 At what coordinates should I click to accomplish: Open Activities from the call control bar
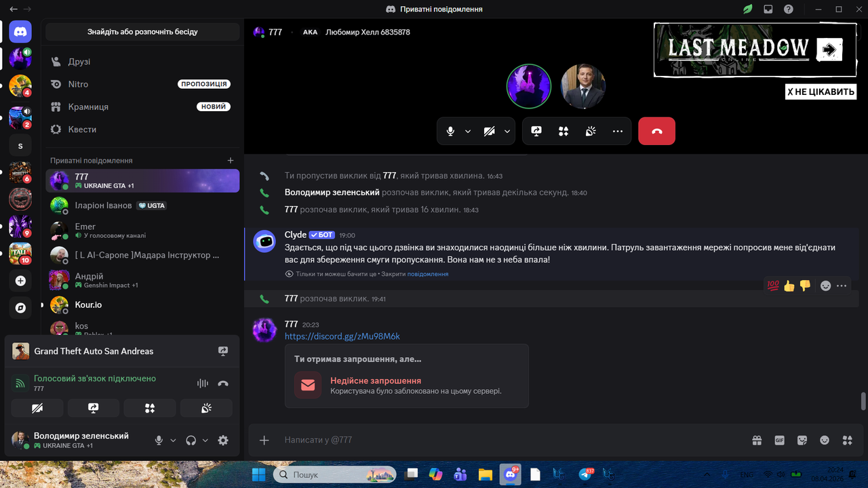(x=564, y=131)
